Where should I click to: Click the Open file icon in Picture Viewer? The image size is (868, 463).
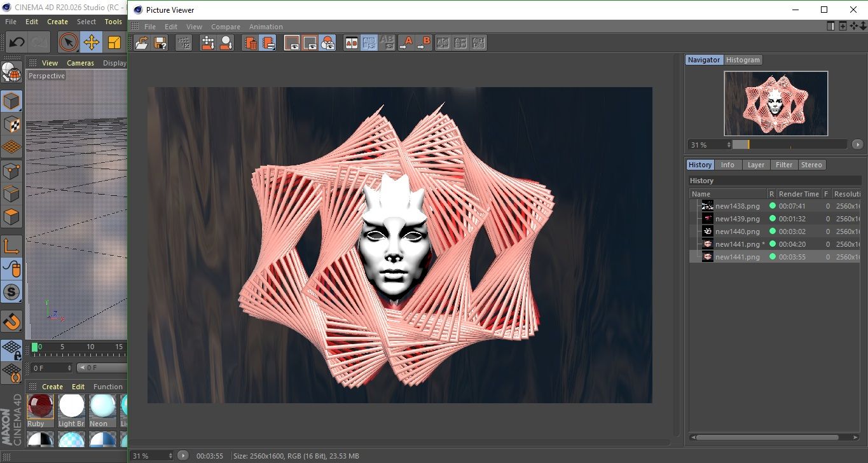click(142, 43)
